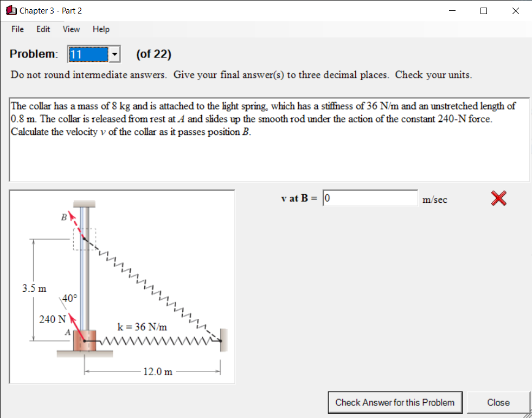This screenshot has width=532, height=418.
Task: Click the collar at position A in figure
Action: 84,339
